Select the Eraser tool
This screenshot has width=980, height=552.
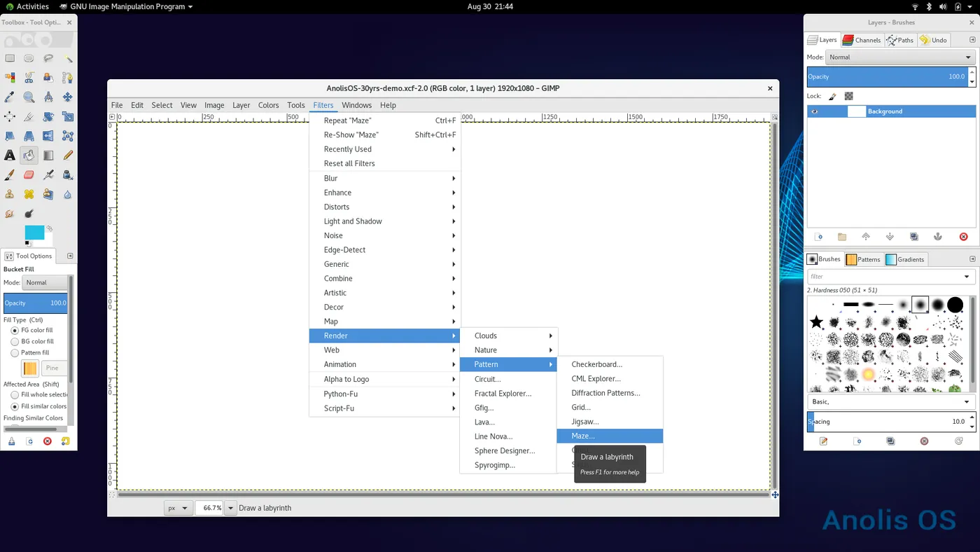29,174
